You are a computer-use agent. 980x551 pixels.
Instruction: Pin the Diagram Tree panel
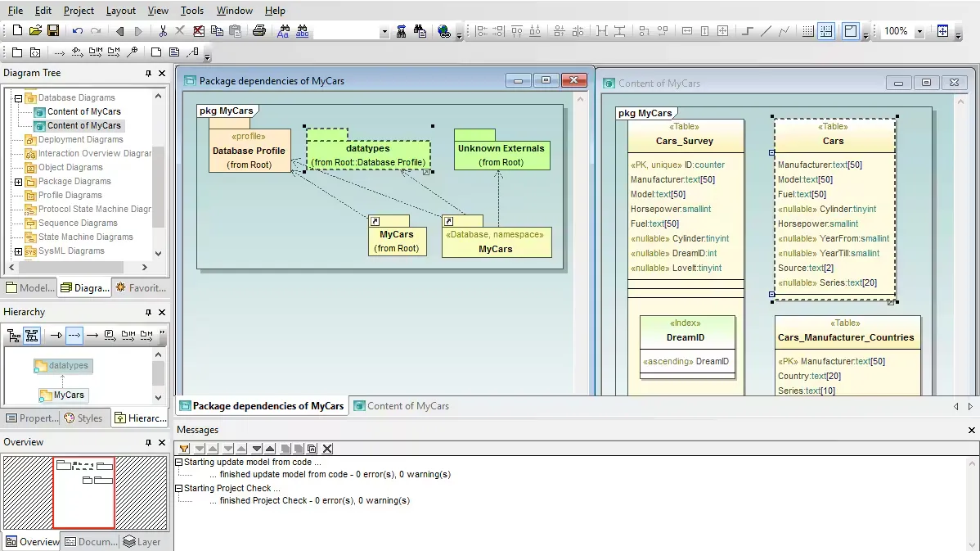pos(148,73)
